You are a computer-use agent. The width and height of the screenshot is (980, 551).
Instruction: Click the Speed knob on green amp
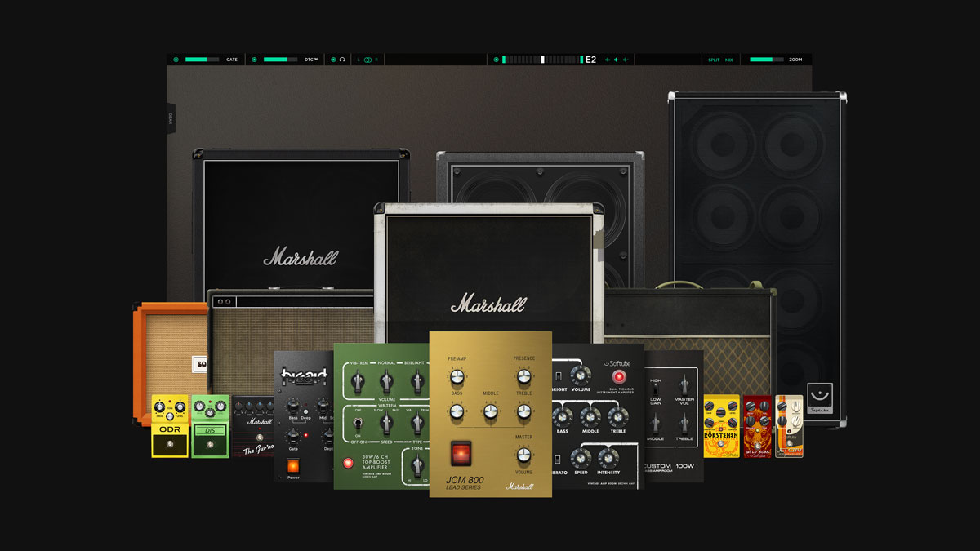[x=387, y=423]
